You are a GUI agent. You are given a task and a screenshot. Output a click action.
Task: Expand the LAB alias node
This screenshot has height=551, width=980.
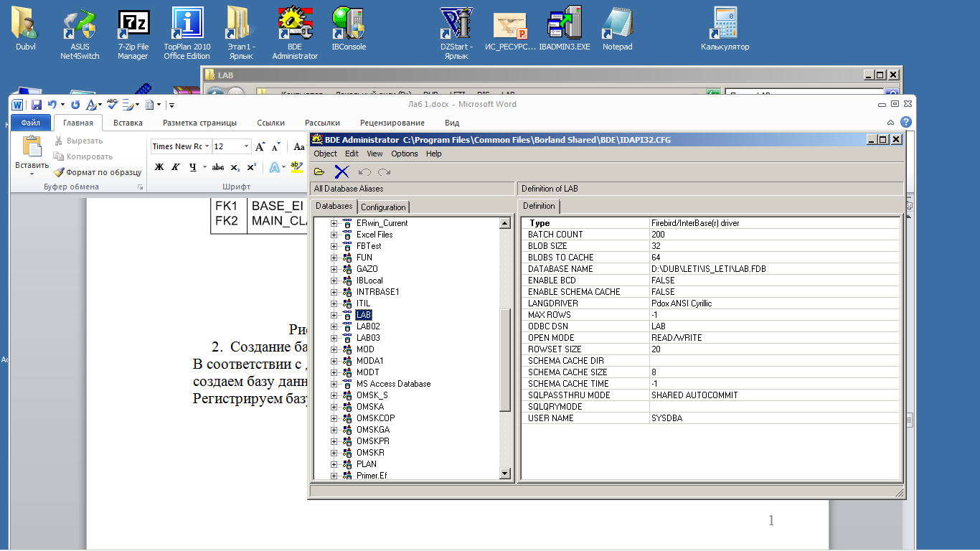click(x=334, y=315)
